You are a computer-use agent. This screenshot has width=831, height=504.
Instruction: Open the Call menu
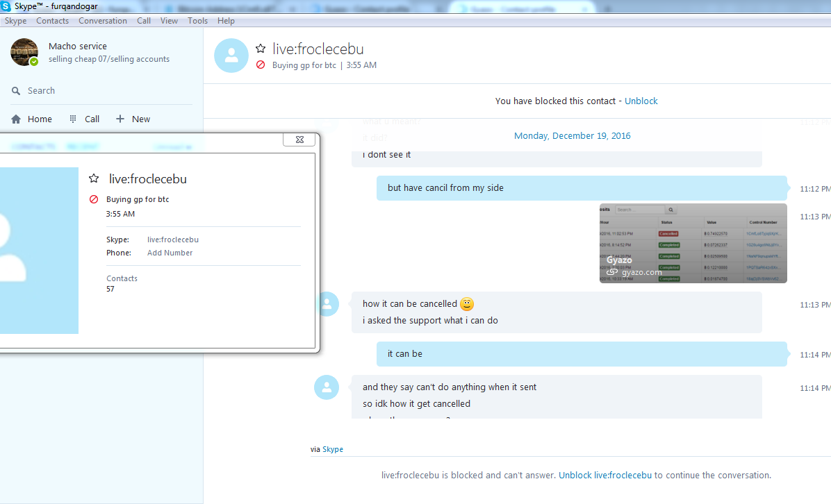144,21
